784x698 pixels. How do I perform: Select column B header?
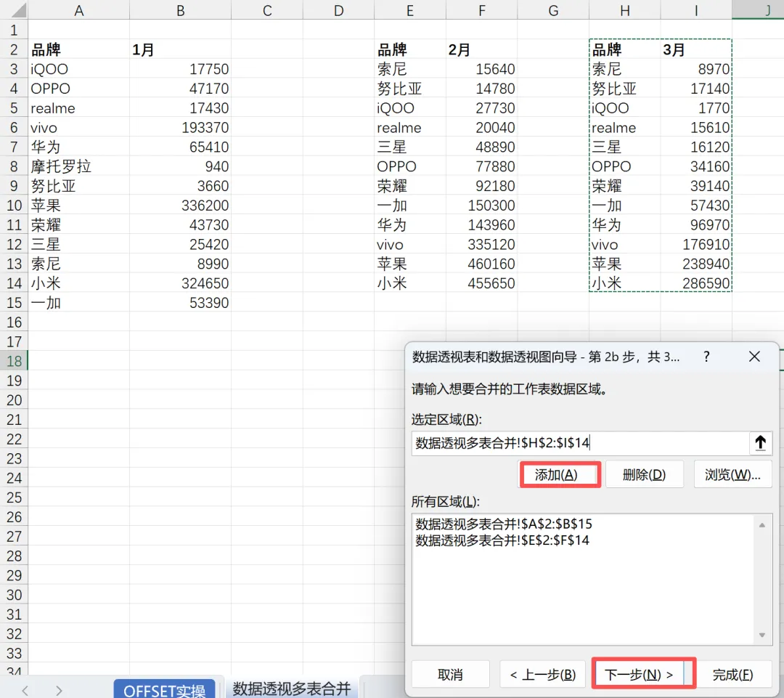[181, 10]
